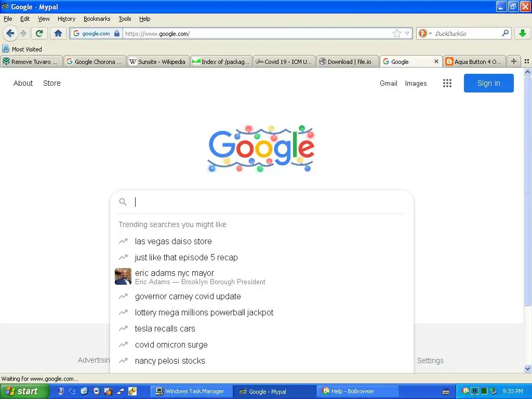Launch Internet Explorer from quick launch
Image resolution: width=532 pixels, height=399 pixels.
point(72,391)
